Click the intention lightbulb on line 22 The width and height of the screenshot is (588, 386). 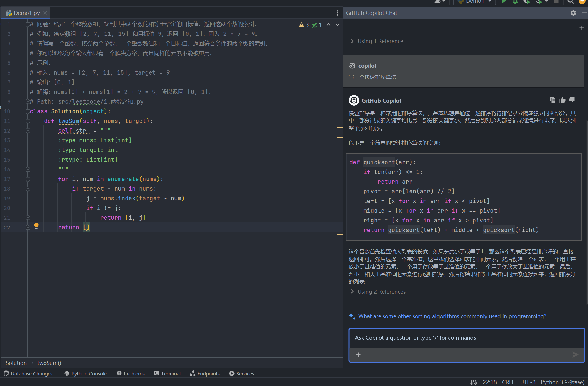point(36,226)
